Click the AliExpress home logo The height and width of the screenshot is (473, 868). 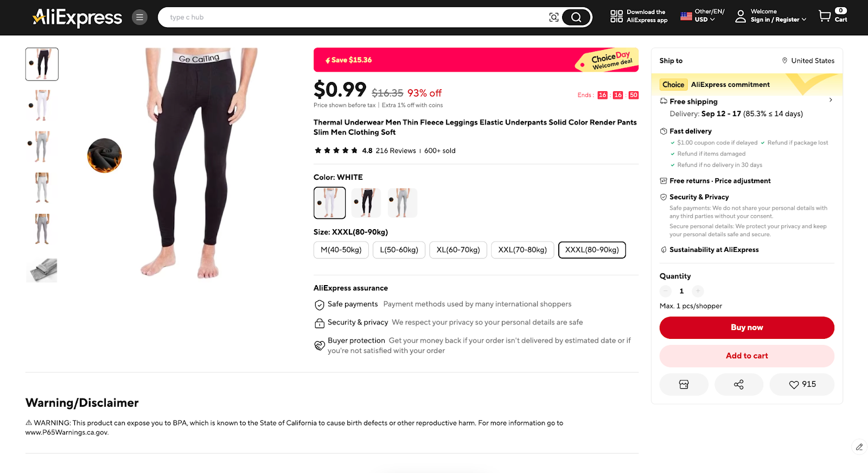click(x=76, y=17)
